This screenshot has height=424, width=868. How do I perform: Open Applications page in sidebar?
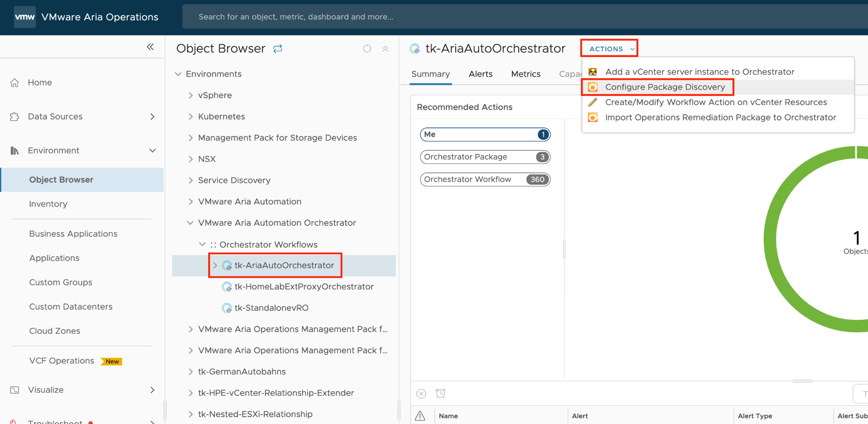(54, 258)
